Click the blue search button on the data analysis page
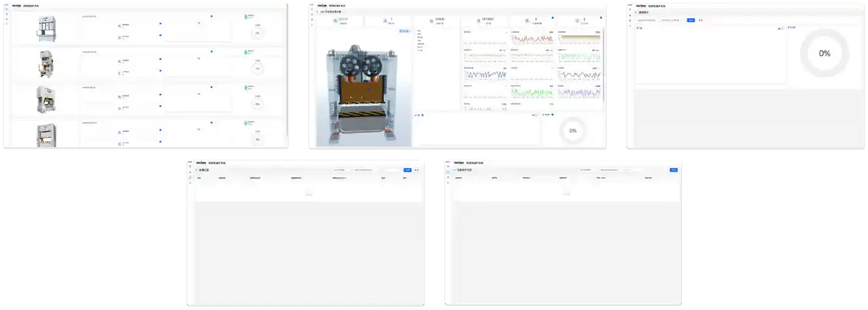868x310 pixels. [691, 20]
